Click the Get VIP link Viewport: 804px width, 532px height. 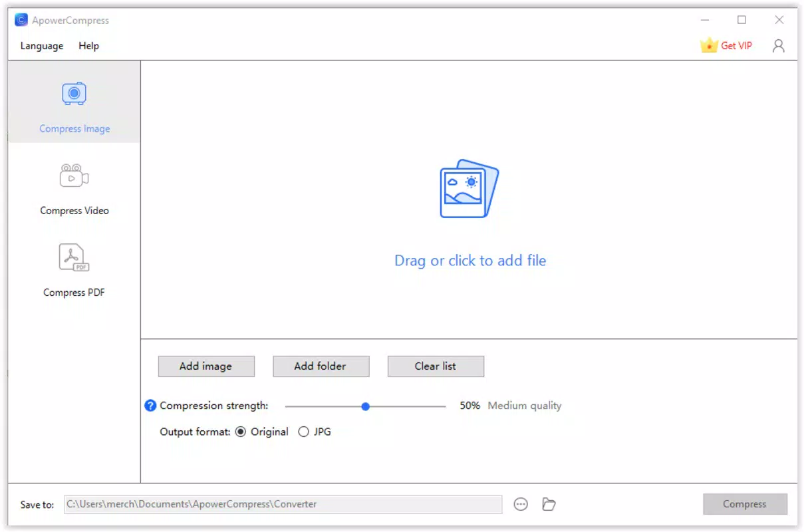pyautogui.click(x=737, y=46)
